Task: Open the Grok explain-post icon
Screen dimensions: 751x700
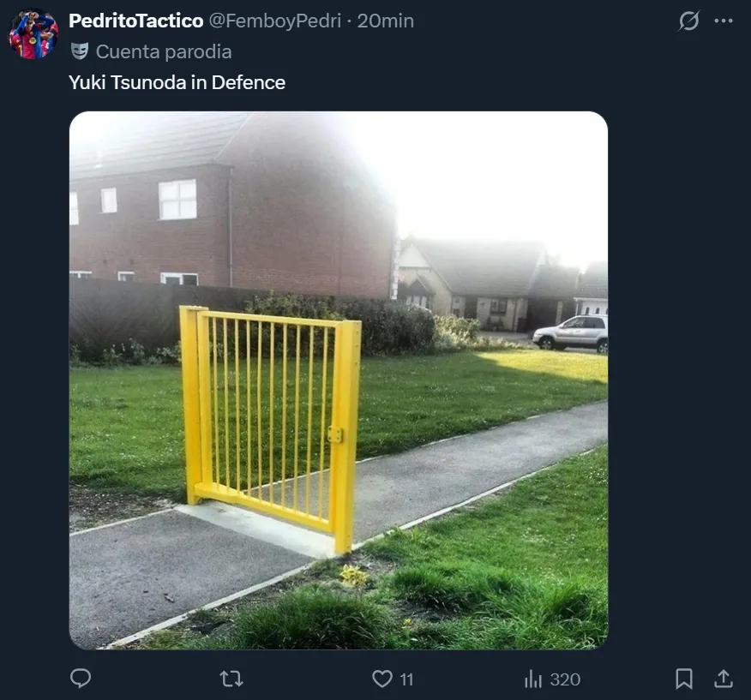Action: (x=688, y=21)
